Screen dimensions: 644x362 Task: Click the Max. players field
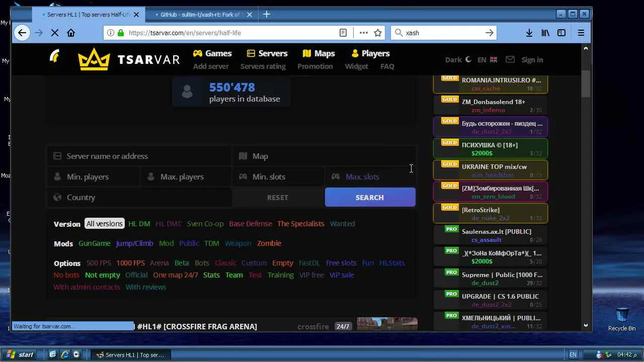186,176
